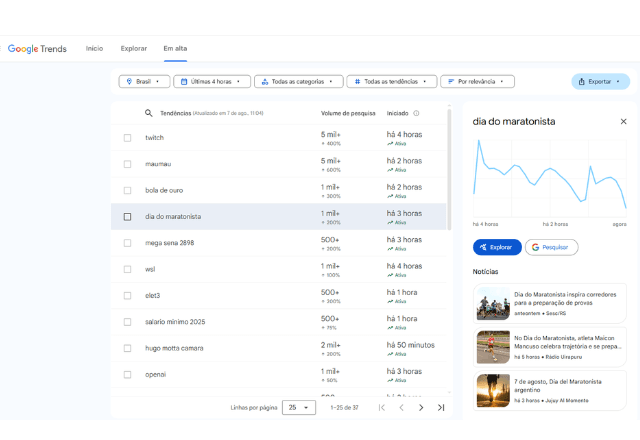The height and width of the screenshot is (440, 640).
Task: Close the dia do maratonista panel
Action: click(x=623, y=121)
